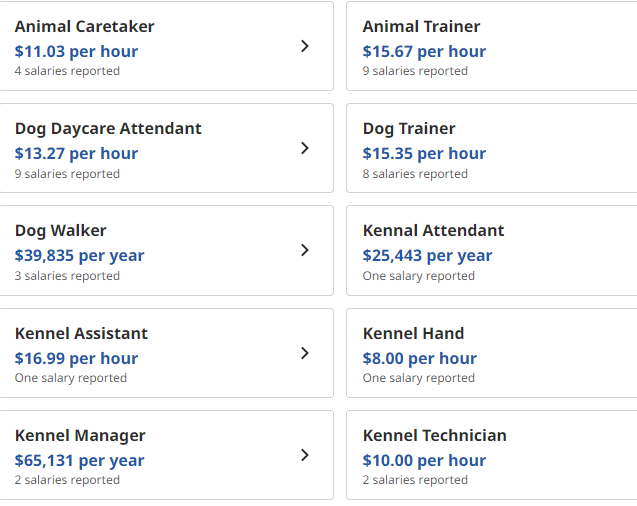Click the chevron beside Dog Walker
637x506 pixels.
tap(305, 250)
